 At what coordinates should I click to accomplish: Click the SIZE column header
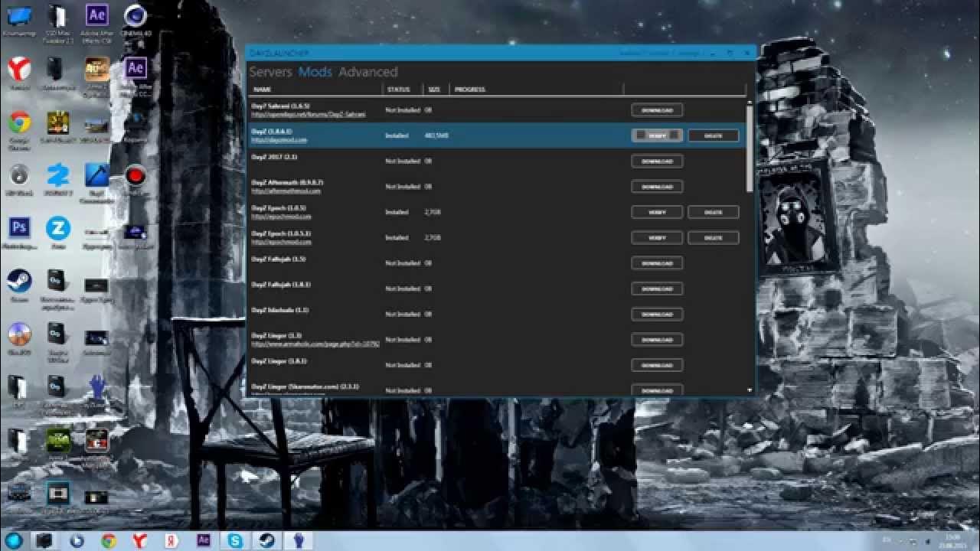click(434, 90)
